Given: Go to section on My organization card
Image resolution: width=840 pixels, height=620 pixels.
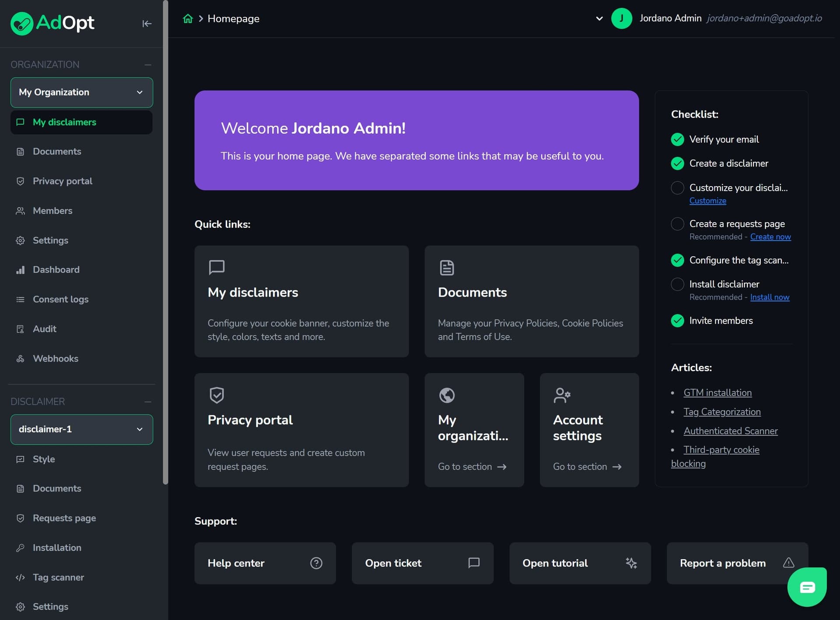Looking at the screenshot, I should 472,467.
